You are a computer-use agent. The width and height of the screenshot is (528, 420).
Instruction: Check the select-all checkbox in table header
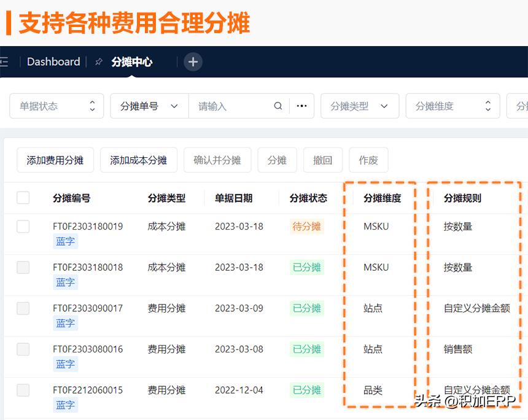(23, 198)
